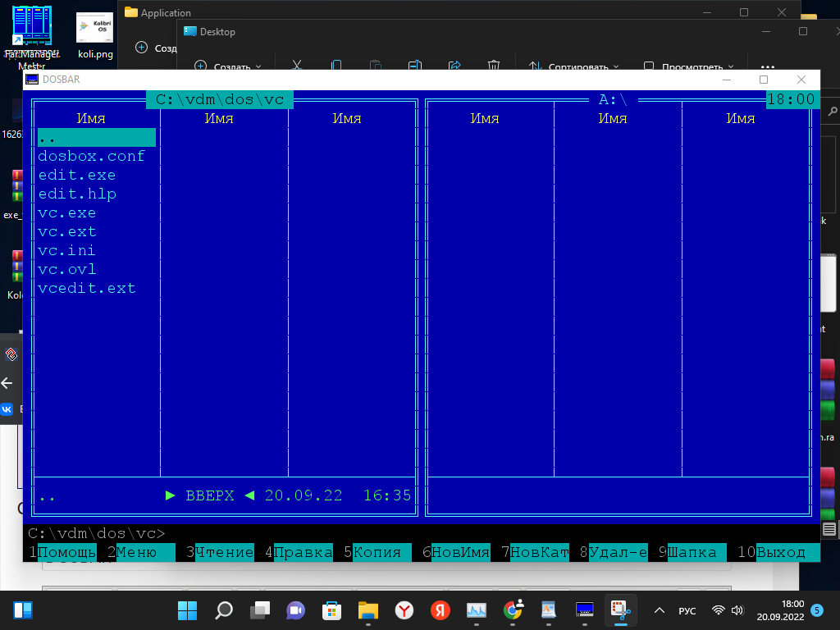This screenshot has width=840, height=630.
Task: Click the 3 Чтение function key
Action: [x=220, y=552]
